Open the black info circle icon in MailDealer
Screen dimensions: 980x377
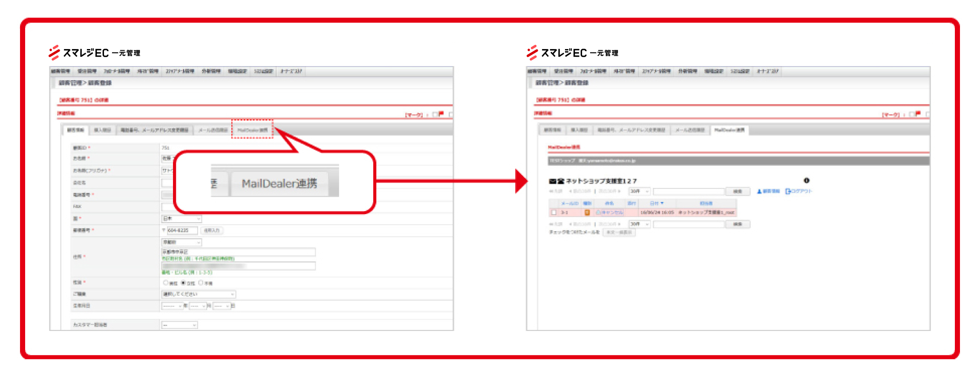pos(807,180)
